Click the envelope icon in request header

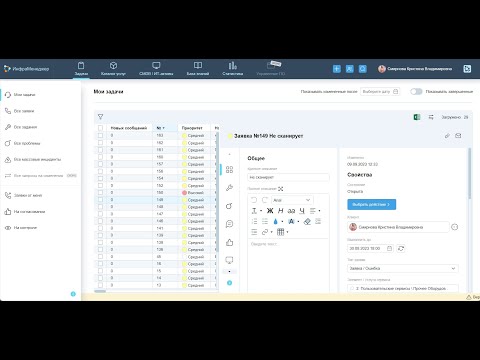point(458,136)
